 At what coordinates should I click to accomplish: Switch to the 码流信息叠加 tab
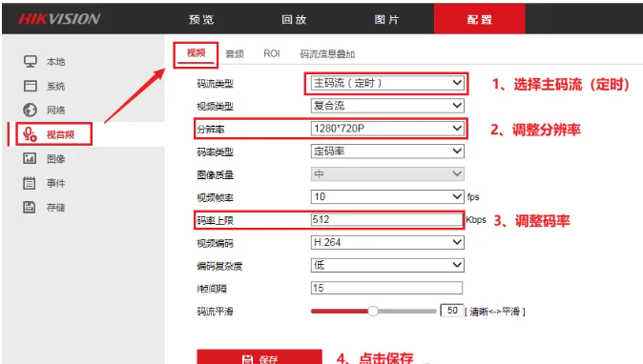[x=327, y=53]
